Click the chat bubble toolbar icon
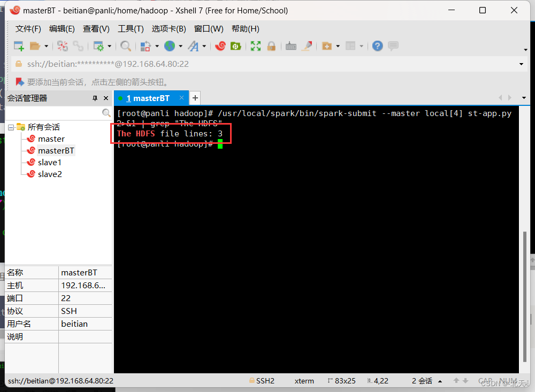This screenshot has width=535, height=392. pos(393,45)
